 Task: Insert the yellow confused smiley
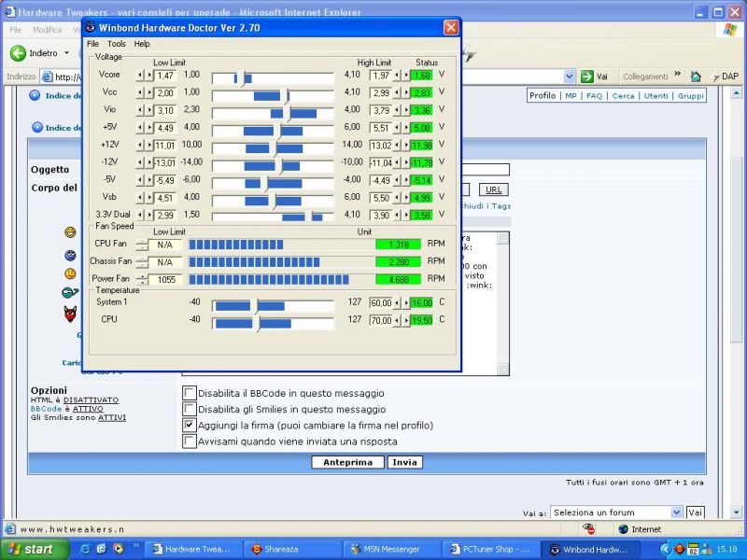(x=71, y=273)
